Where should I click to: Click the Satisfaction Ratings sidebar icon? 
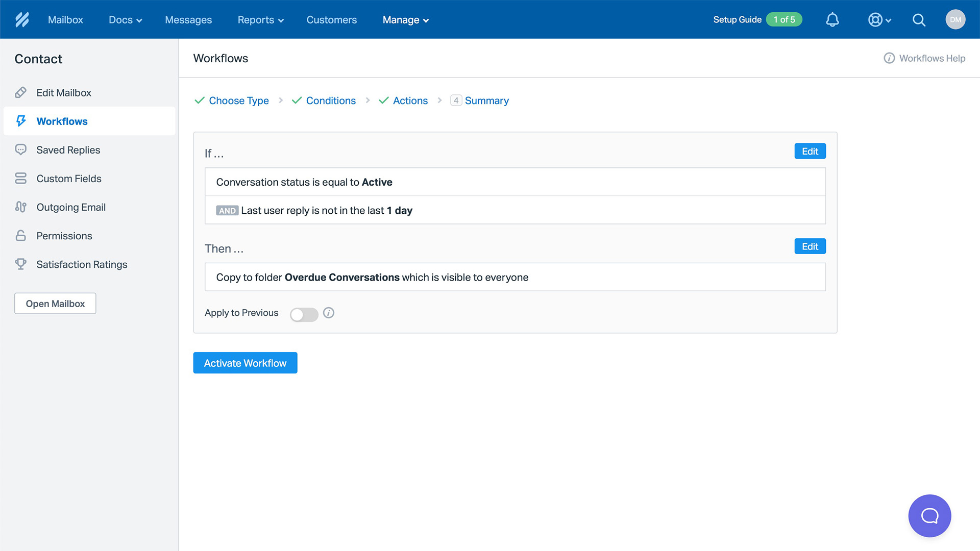(20, 264)
